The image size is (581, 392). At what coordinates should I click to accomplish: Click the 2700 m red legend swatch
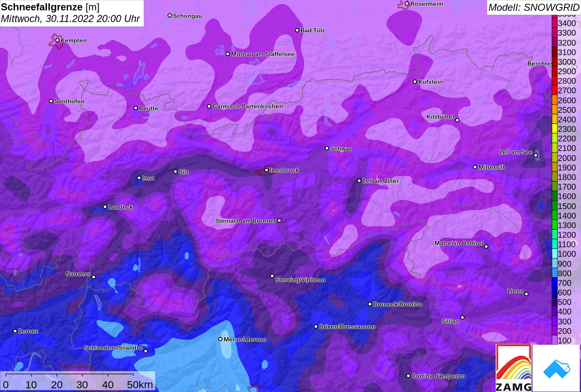pyautogui.click(x=554, y=90)
